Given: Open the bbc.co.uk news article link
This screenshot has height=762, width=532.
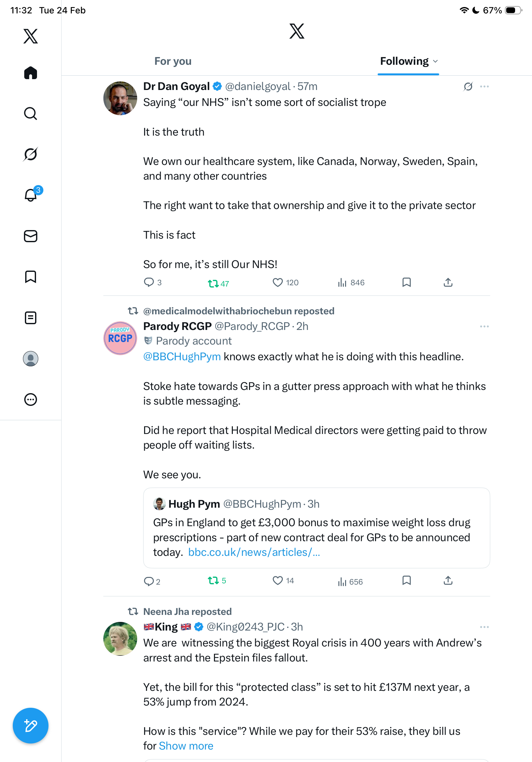Looking at the screenshot, I should pos(254,552).
